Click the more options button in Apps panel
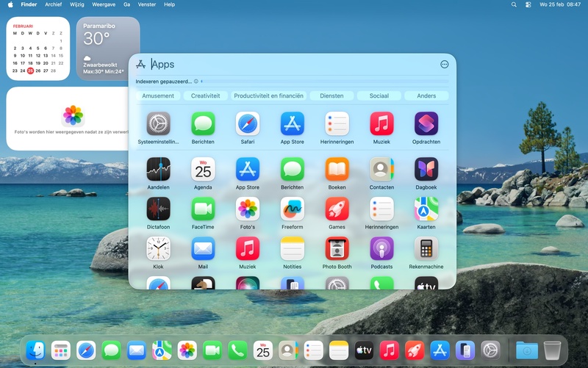 (x=445, y=65)
